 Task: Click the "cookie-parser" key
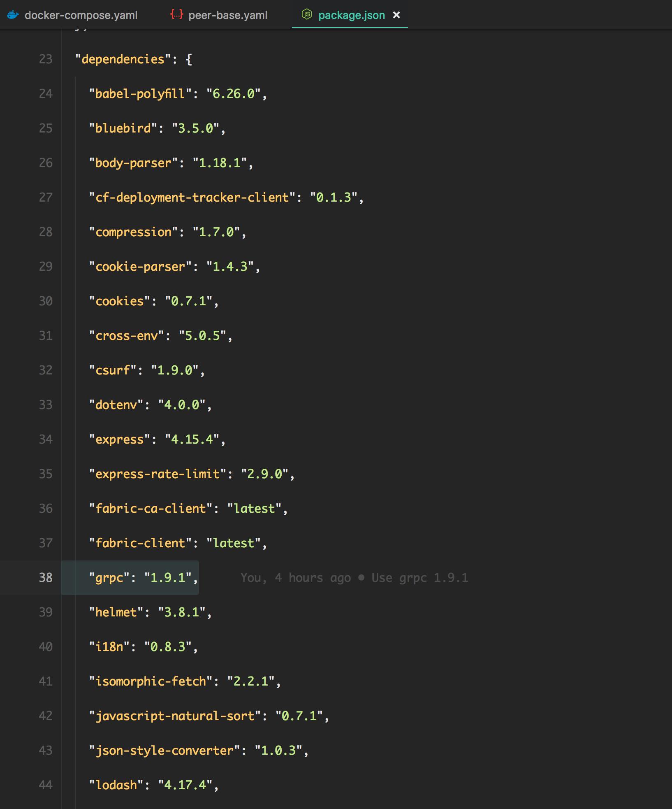(140, 267)
